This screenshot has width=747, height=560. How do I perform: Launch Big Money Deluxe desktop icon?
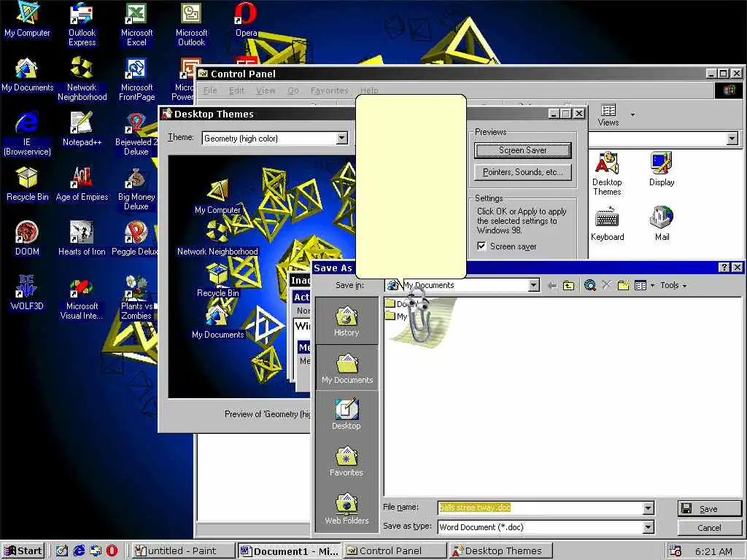pos(136,188)
